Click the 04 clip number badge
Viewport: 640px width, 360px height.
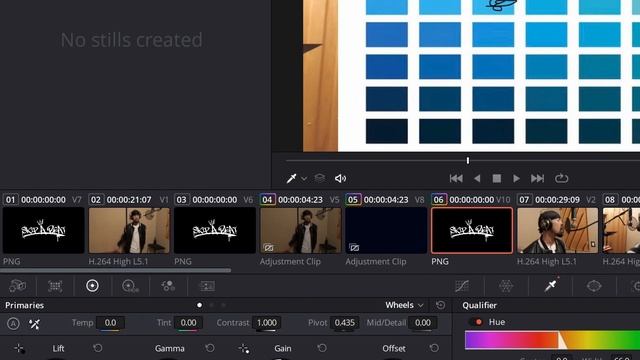(x=267, y=200)
